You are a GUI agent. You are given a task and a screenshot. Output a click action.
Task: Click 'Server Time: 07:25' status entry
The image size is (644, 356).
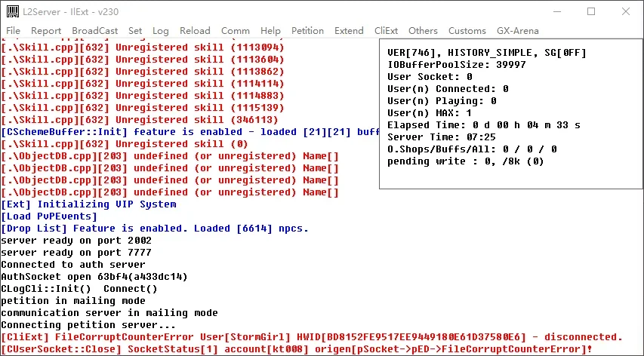coord(442,137)
